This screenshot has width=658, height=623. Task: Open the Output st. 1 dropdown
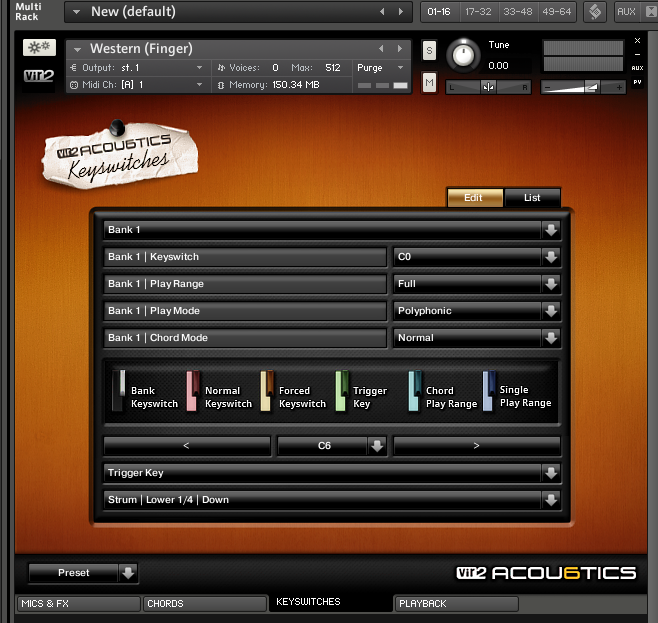point(199,68)
